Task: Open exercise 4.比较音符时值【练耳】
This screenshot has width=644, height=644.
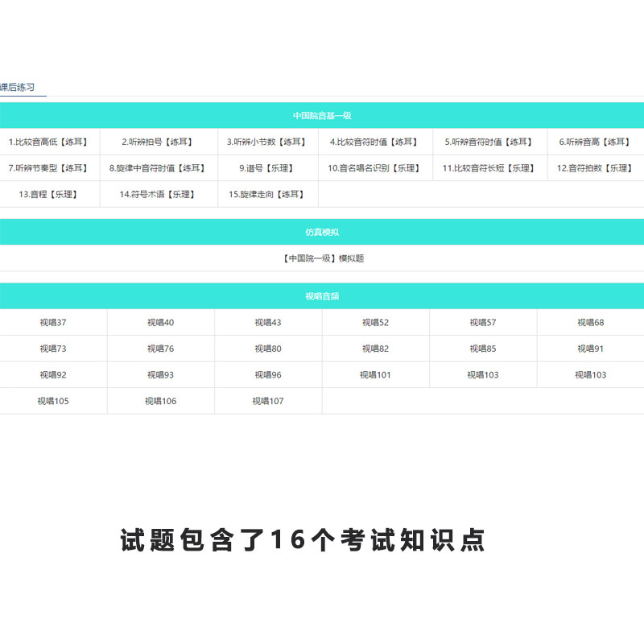Action: pos(374,142)
